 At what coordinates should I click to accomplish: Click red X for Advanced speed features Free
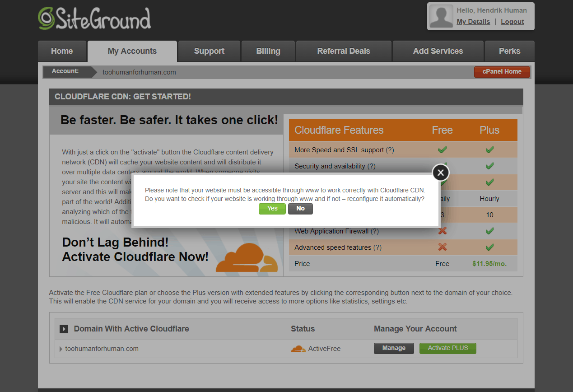pyautogui.click(x=443, y=247)
